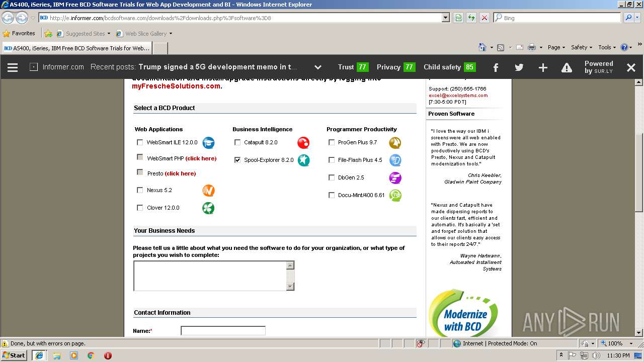
Task: Check the Nexus 5.2 checkbox
Action: 140,190
